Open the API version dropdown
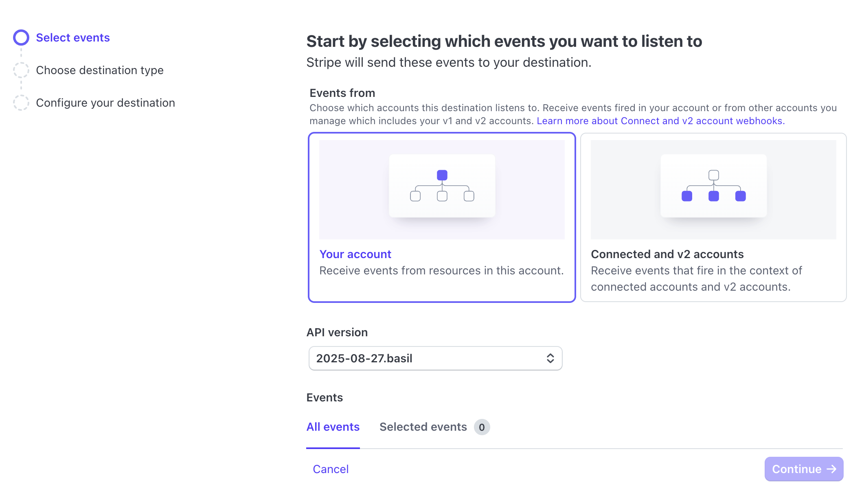Screen dimensions: 864x504 click(x=435, y=358)
